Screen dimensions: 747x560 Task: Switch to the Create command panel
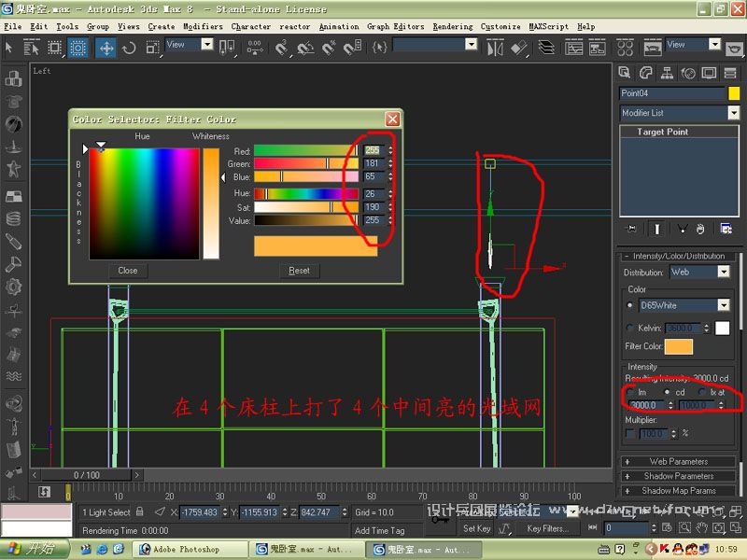coord(624,73)
